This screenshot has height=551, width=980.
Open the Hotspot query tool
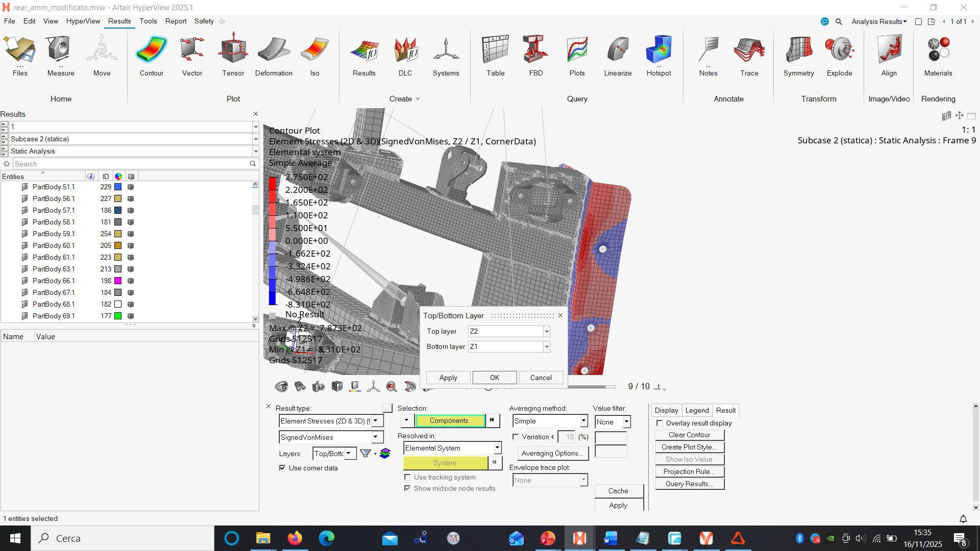pyautogui.click(x=658, y=55)
